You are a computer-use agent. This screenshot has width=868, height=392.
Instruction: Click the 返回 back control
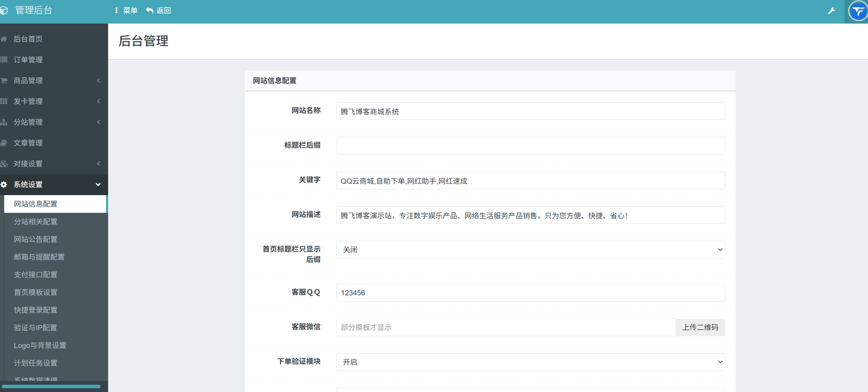159,10
